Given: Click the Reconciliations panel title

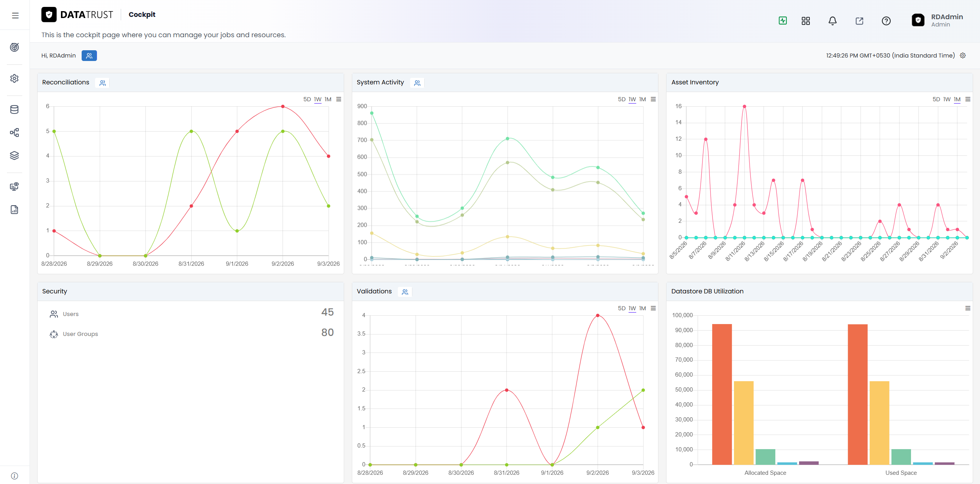Looking at the screenshot, I should tap(66, 82).
